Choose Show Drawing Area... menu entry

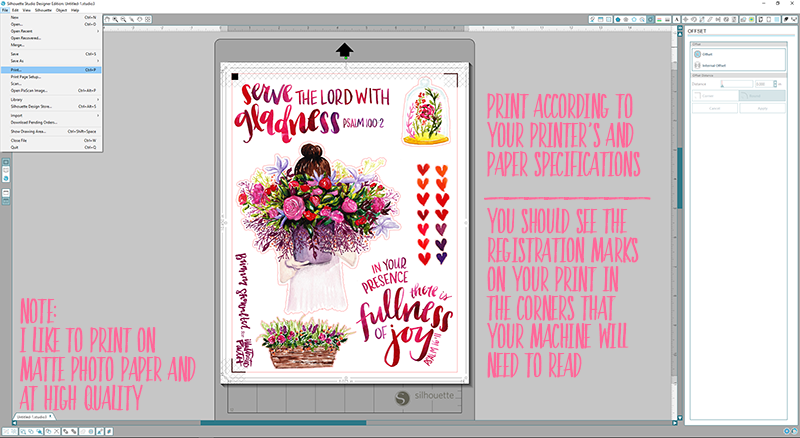(x=51, y=131)
